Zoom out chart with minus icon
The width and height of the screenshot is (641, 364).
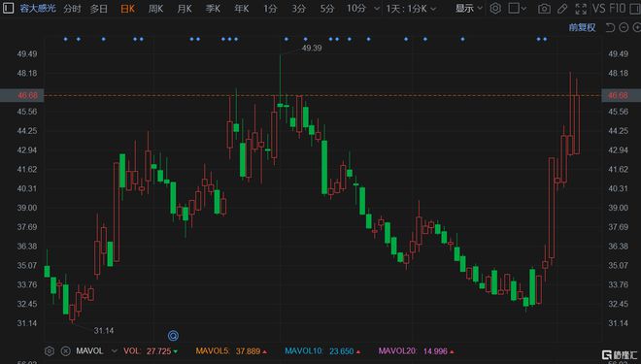(x=624, y=27)
